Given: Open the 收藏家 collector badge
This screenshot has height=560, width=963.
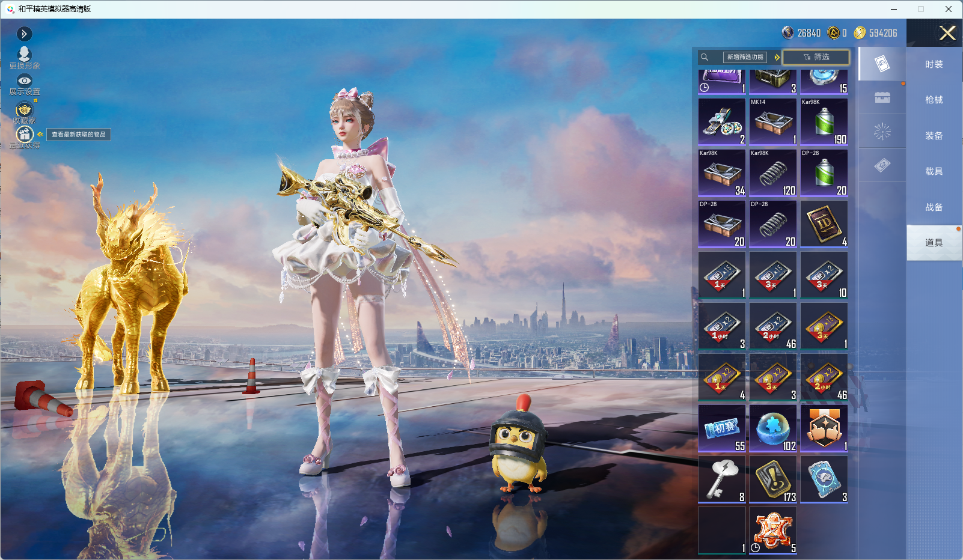Looking at the screenshot, I should (24, 113).
